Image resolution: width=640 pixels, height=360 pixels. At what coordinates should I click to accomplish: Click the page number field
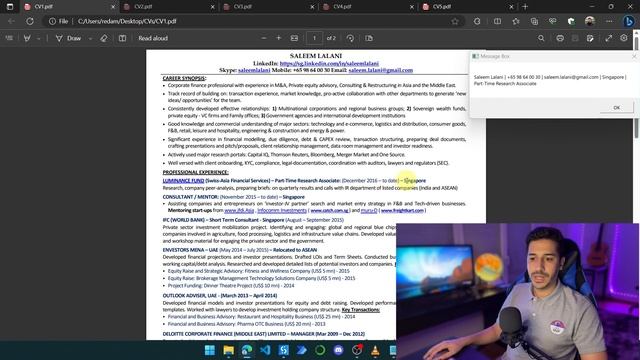[314, 38]
